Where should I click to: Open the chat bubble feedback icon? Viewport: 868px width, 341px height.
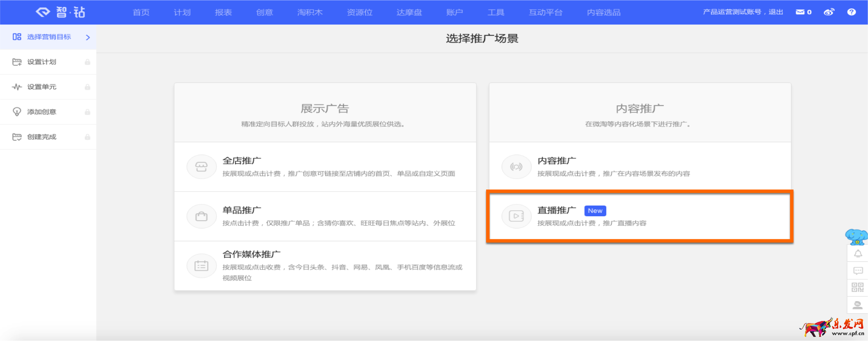coord(858,271)
